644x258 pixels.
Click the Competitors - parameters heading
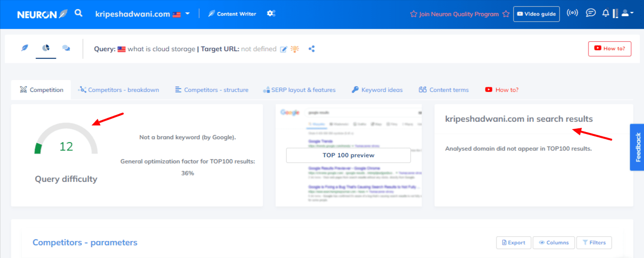click(x=85, y=243)
